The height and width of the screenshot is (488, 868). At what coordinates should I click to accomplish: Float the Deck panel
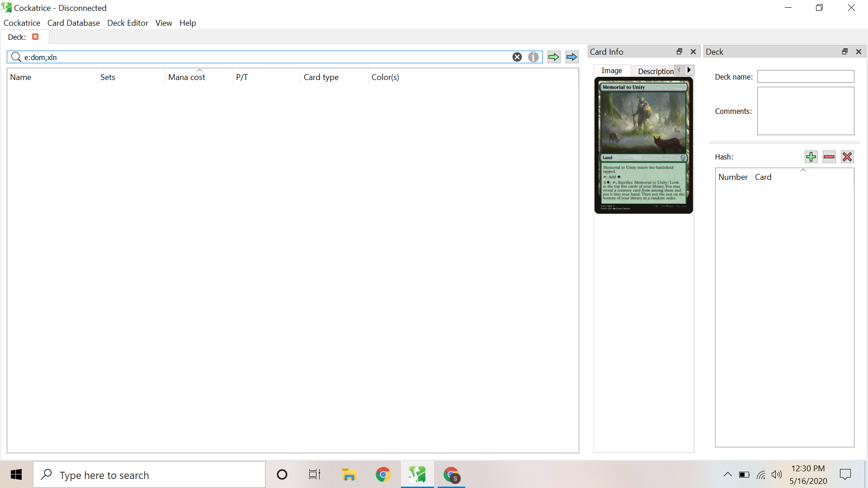click(x=844, y=52)
